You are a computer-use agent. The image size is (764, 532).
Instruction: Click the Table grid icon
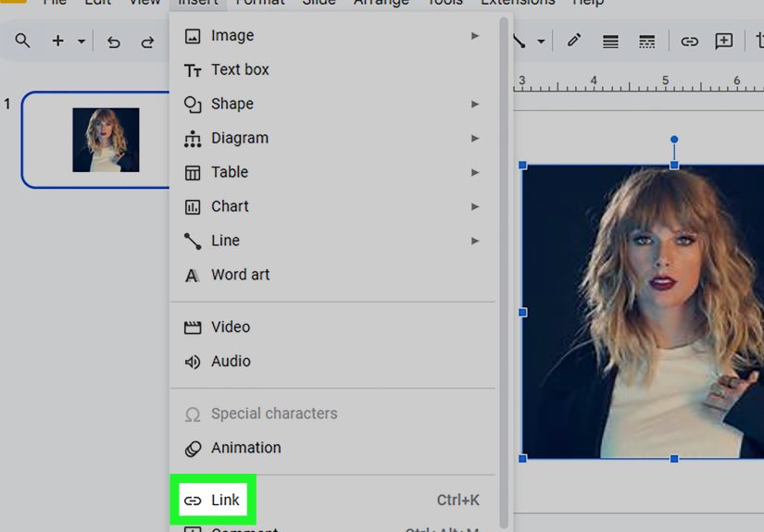[x=193, y=173]
